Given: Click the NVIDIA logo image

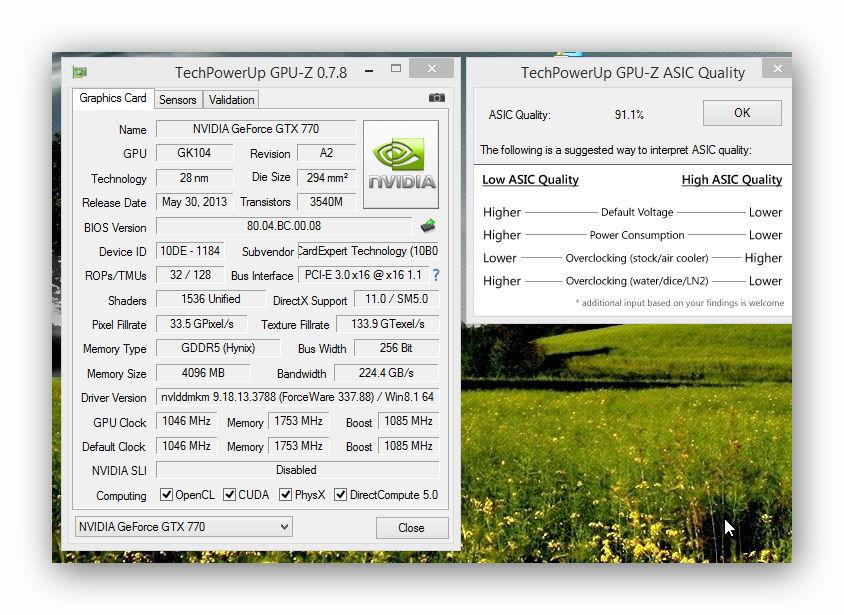Looking at the screenshot, I should pos(401,164).
